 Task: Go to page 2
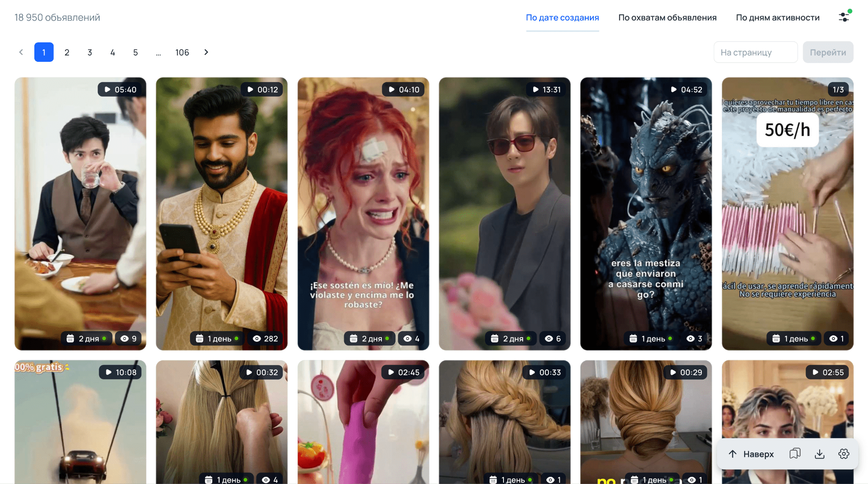(67, 52)
